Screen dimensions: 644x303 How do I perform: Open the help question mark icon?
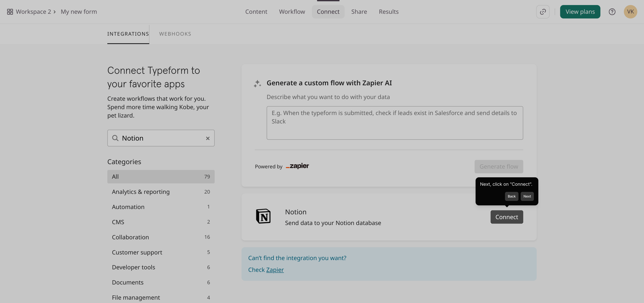tap(612, 12)
